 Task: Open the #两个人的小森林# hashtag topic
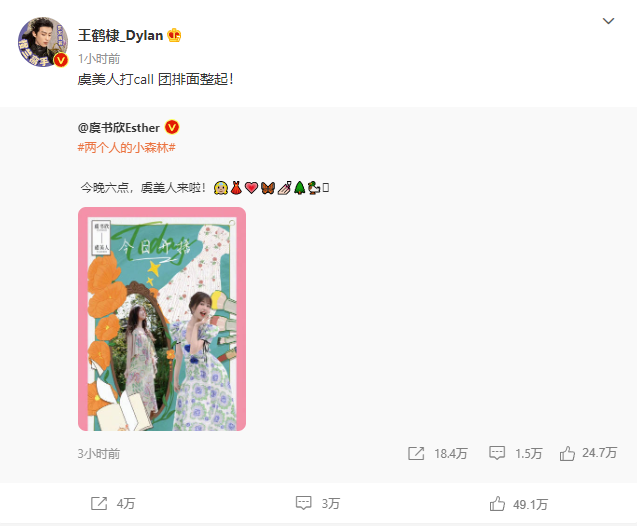126,147
